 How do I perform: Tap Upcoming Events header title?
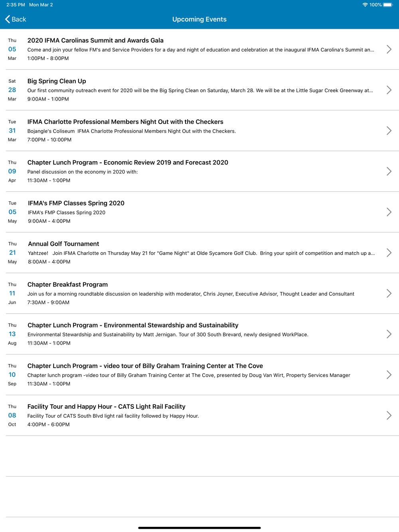click(199, 19)
